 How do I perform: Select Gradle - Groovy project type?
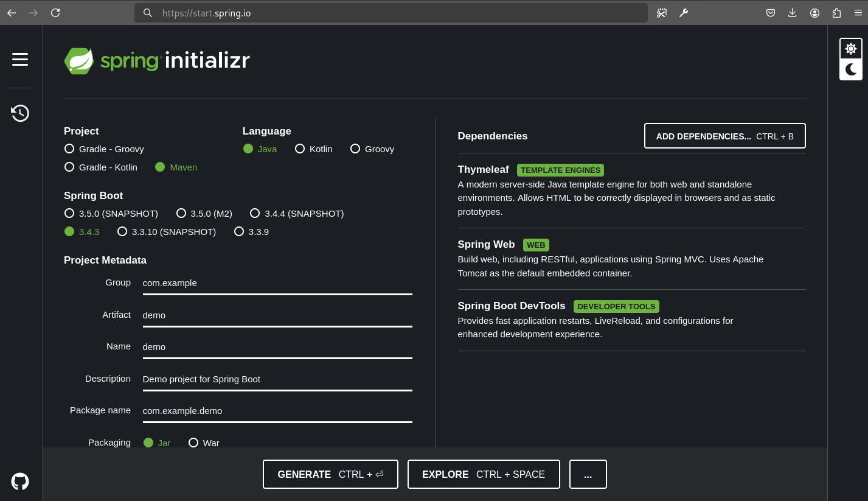104,149
